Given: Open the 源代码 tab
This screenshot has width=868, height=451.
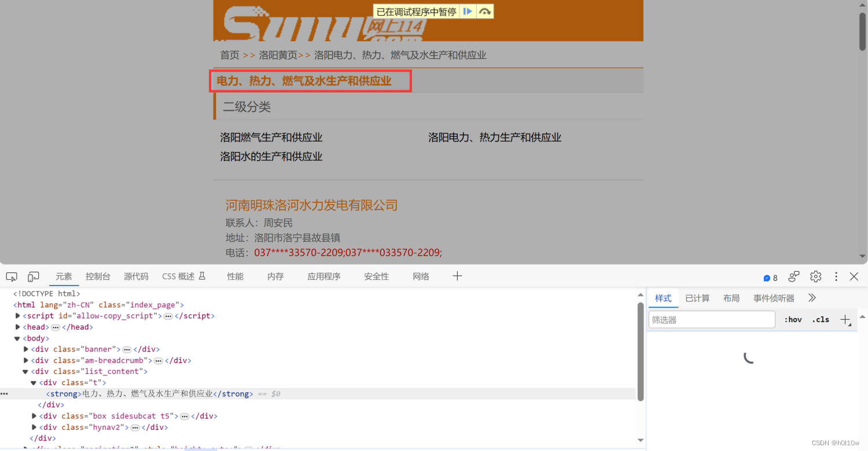Looking at the screenshot, I should click(136, 276).
